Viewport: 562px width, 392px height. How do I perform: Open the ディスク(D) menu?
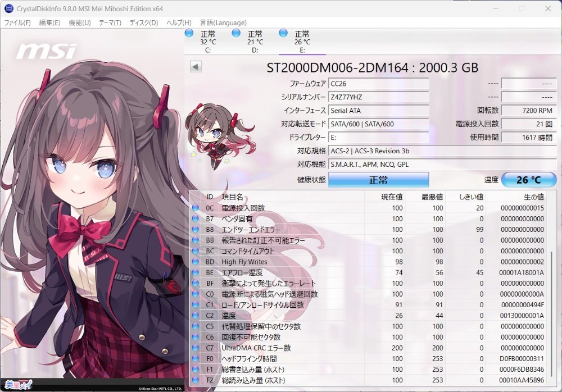pyautogui.click(x=144, y=22)
